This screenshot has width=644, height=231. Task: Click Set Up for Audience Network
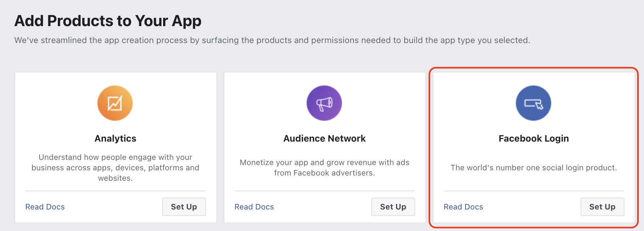click(x=393, y=207)
